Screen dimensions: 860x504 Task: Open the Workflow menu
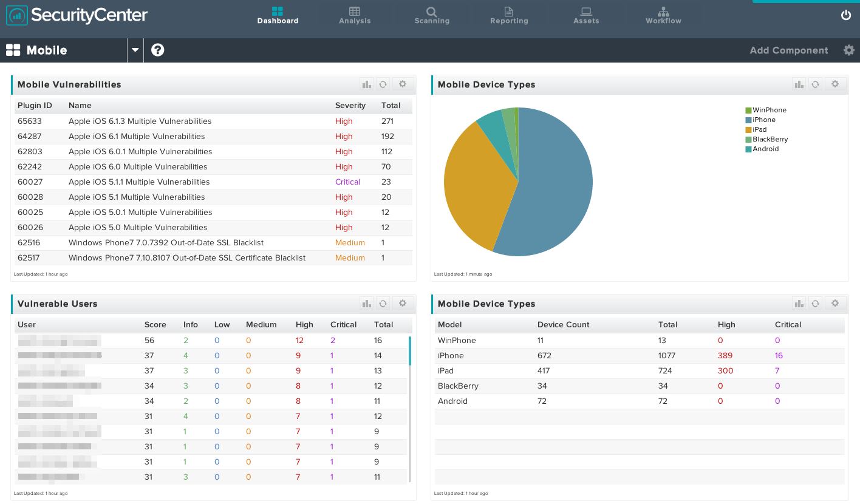click(663, 16)
